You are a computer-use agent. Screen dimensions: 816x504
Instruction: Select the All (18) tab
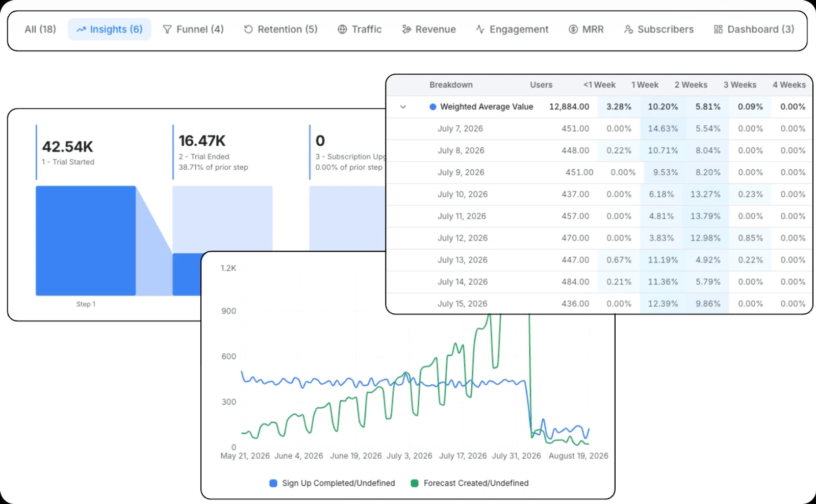pos(40,30)
